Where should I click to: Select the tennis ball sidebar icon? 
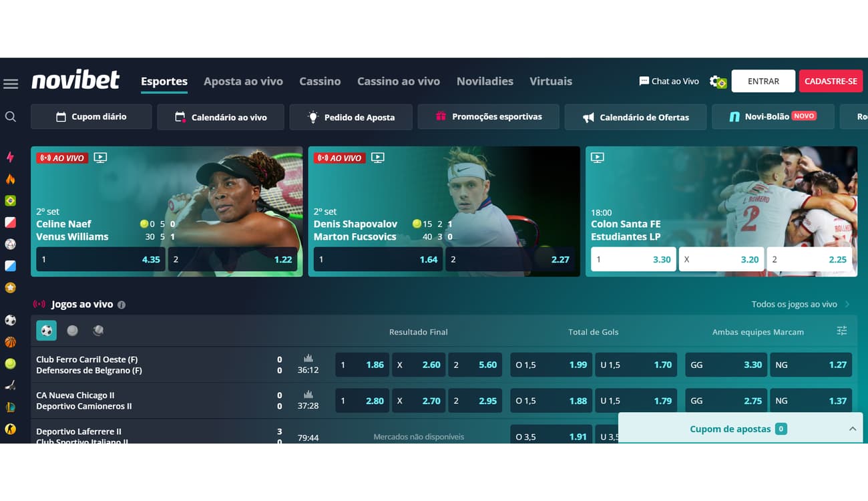10,364
